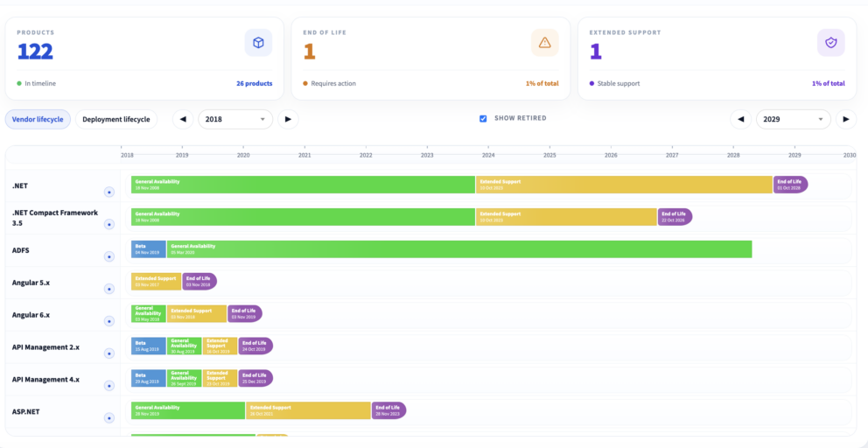This screenshot has width=868, height=448.
Task: Go to previous start year before 2018
Action: click(x=183, y=119)
